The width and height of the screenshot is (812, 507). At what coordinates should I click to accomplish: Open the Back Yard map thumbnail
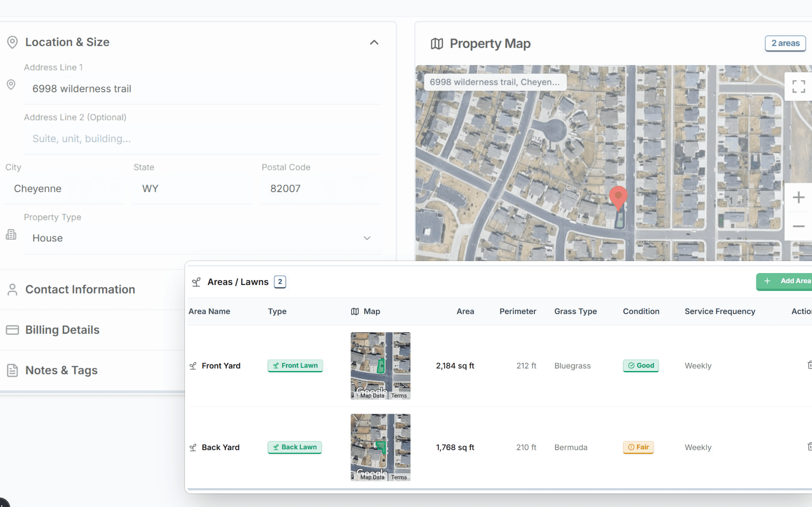(380, 447)
